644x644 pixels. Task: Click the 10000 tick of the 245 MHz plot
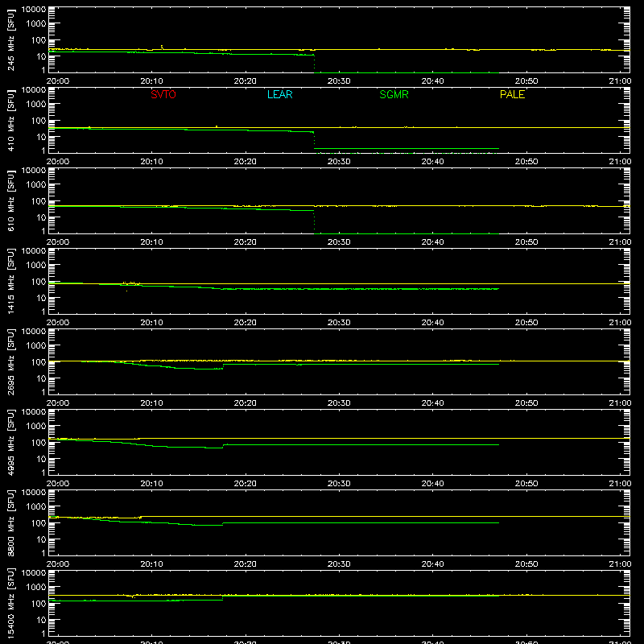(34, 10)
